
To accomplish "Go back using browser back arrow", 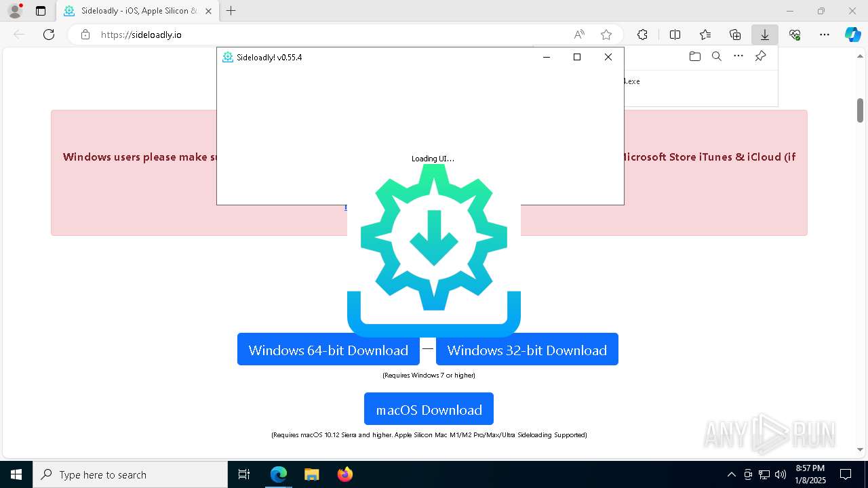I will coord(19,35).
